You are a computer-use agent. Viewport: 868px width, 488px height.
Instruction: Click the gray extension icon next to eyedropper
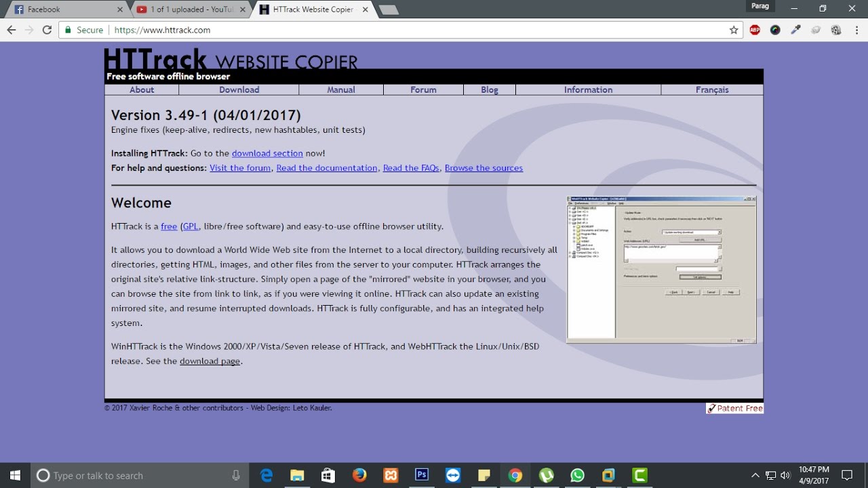(x=816, y=30)
